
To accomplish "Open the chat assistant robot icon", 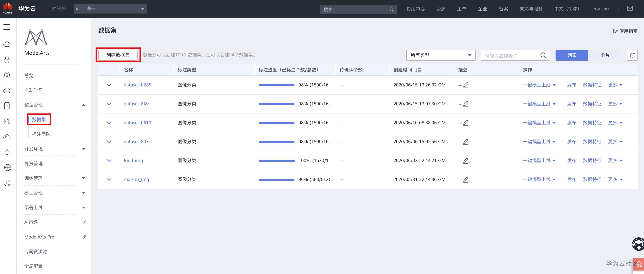I will 638,244.
